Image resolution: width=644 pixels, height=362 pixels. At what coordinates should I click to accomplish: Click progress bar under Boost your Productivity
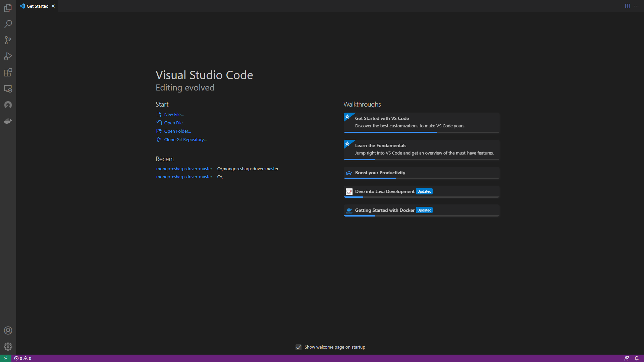(x=422, y=178)
